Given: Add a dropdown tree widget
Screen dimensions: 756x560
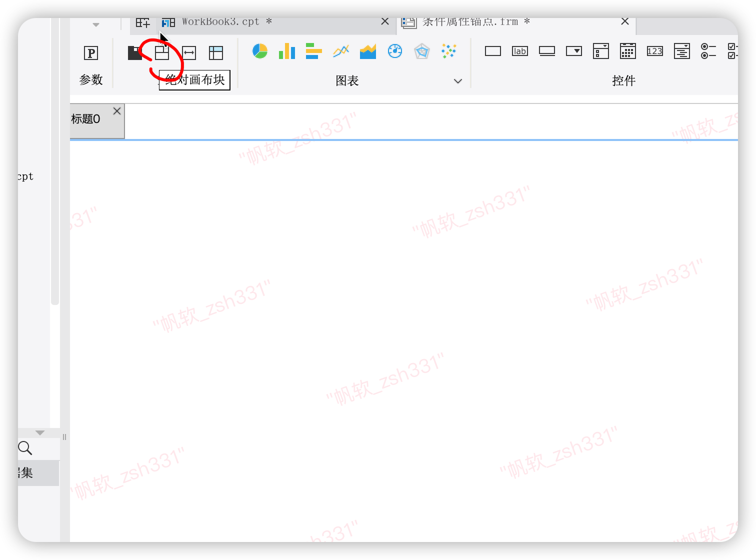Looking at the screenshot, I should pyautogui.click(x=682, y=51).
